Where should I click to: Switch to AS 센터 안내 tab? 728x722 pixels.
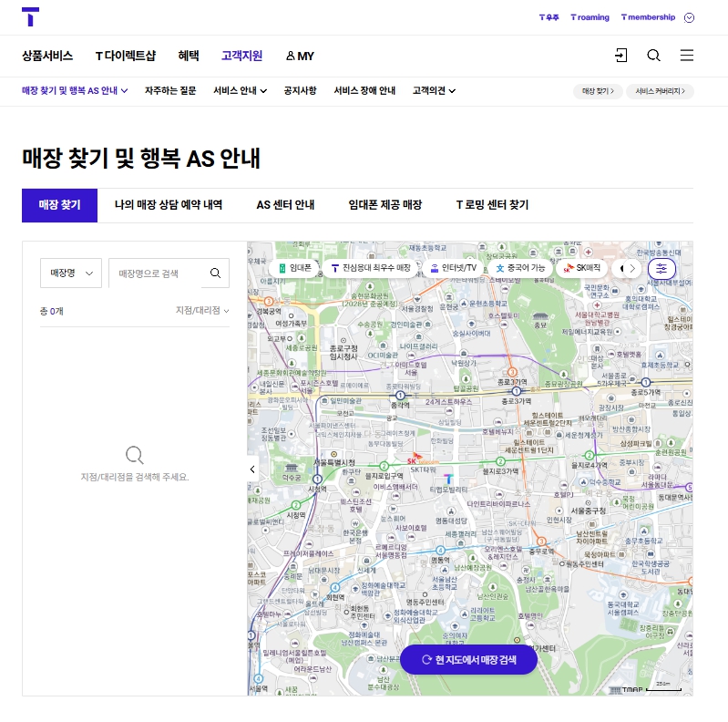click(285, 205)
